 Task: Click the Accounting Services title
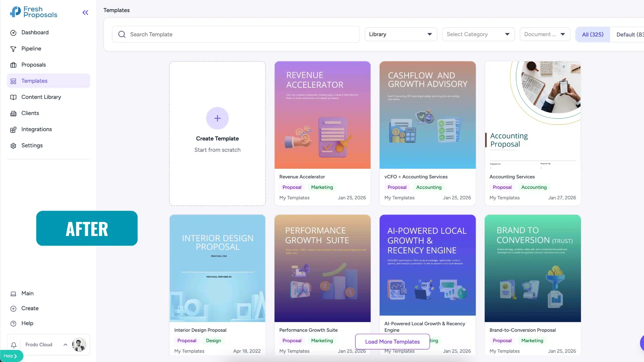[512, 177]
